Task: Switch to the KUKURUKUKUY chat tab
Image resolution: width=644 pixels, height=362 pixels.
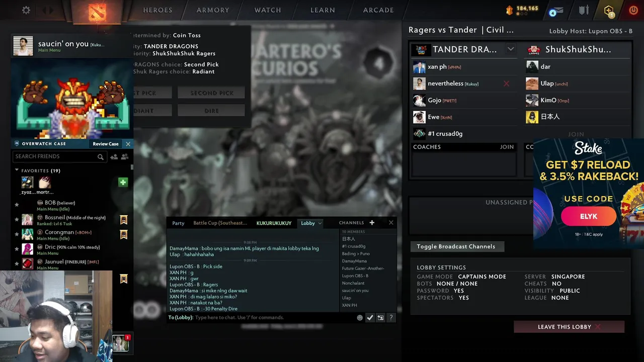Action: pyautogui.click(x=274, y=223)
